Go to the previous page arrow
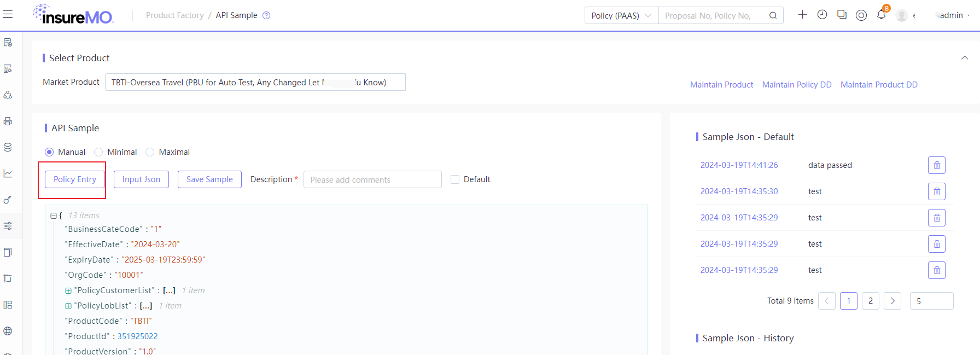Viewport: 980px width, 355px height. [x=827, y=301]
